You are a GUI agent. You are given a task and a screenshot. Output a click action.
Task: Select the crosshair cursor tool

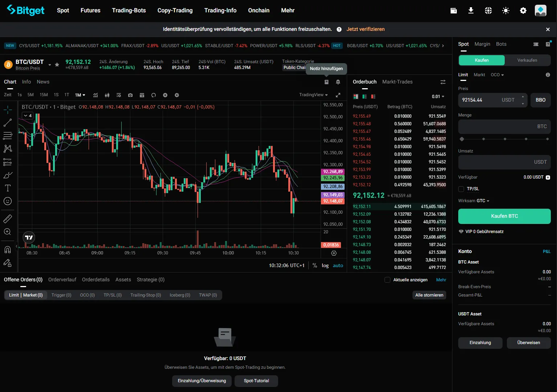[8, 110]
